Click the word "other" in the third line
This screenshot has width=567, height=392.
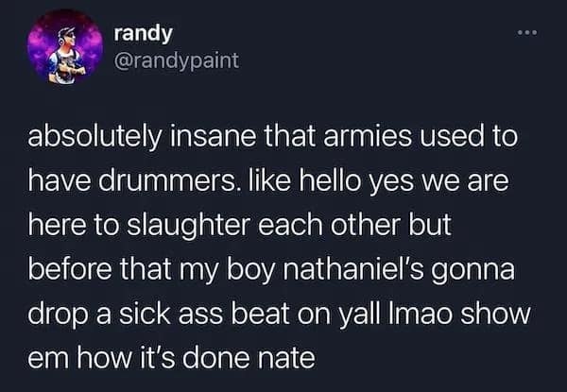click(x=365, y=226)
